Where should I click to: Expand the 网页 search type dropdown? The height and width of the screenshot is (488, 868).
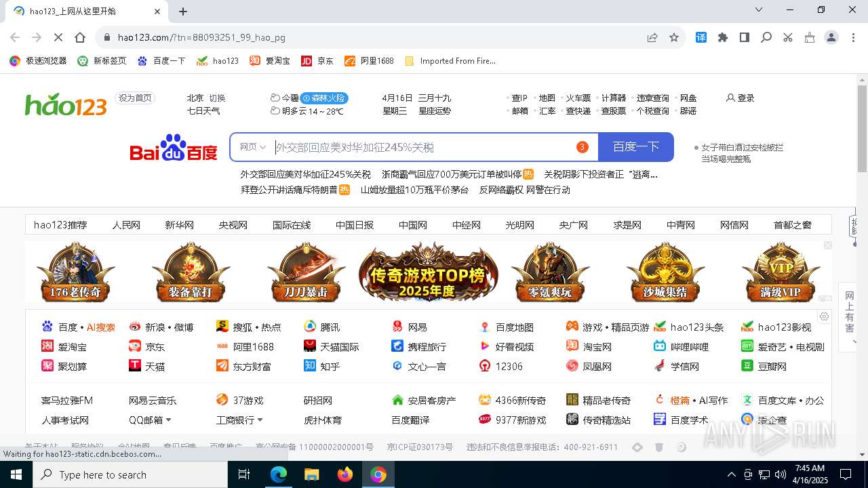(x=253, y=147)
